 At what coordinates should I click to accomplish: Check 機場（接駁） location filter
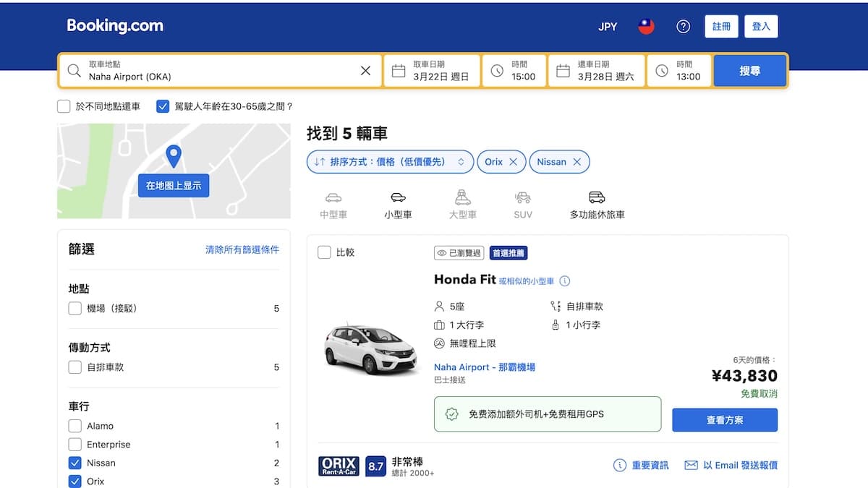pos(75,309)
